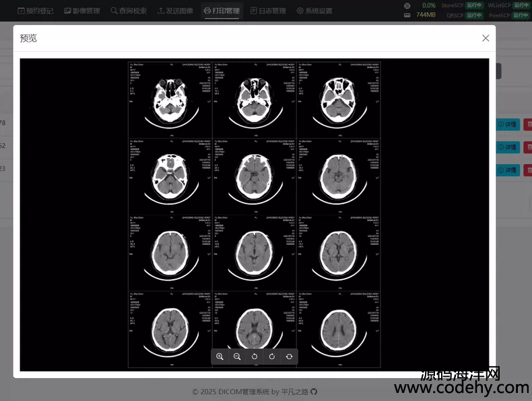Screen dimensions: 532x401
Task: Go to 影像管理 section
Action: [81, 11]
